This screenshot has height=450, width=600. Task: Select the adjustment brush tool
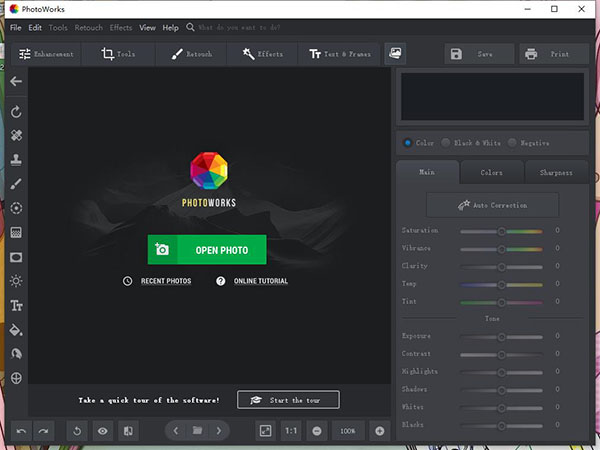tap(16, 184)
